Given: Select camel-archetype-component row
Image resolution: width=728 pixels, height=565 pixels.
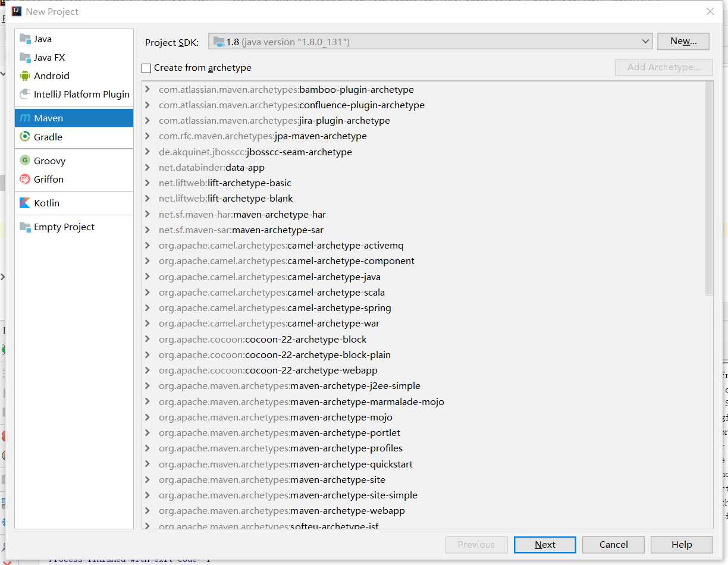Looking at the screenshot, I should (x=423, y=260).
